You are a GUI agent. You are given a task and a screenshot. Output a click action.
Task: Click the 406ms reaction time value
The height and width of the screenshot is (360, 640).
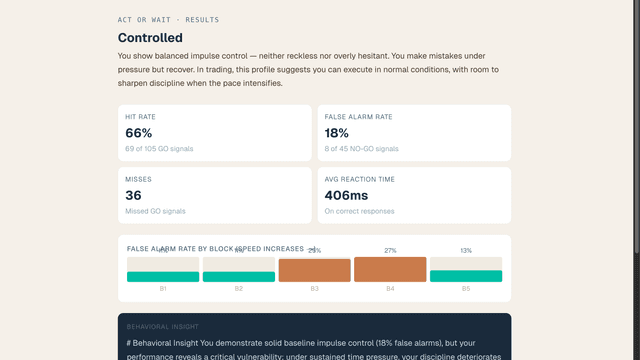click(x=346, y=196)
